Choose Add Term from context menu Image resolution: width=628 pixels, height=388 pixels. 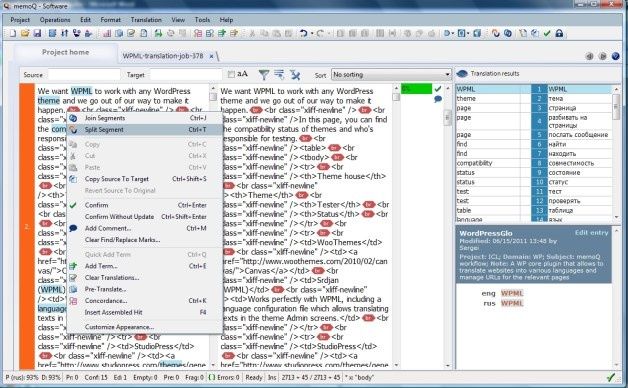[x=145, y=266]
